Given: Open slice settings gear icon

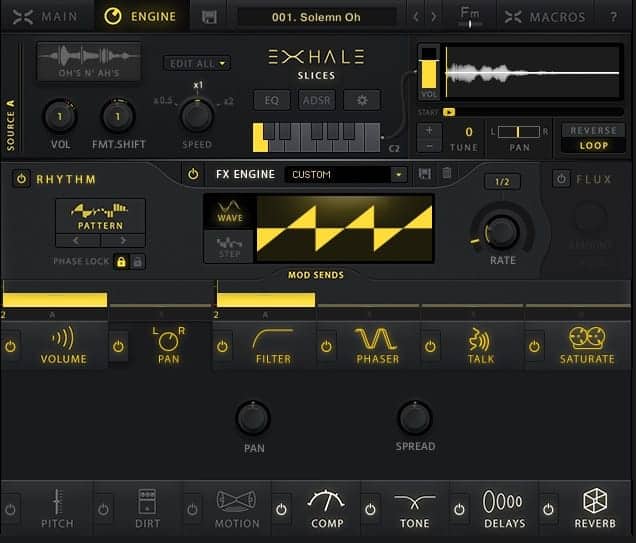Looking at the screenshot, I should [362, 100].
